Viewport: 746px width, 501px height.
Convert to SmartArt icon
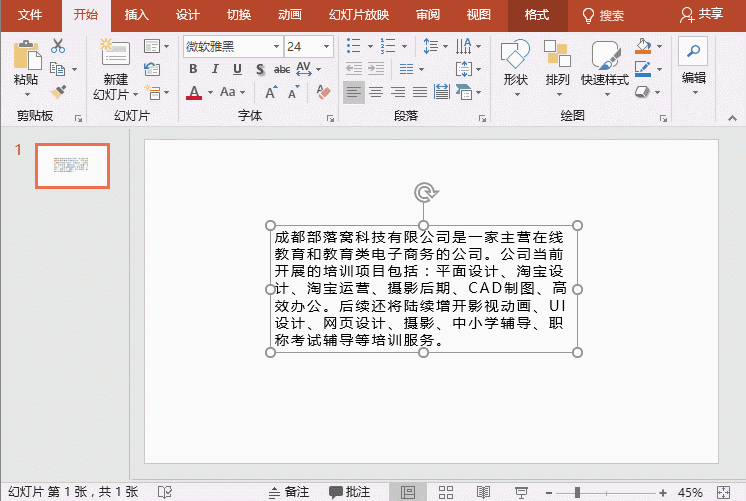point(464,92)
